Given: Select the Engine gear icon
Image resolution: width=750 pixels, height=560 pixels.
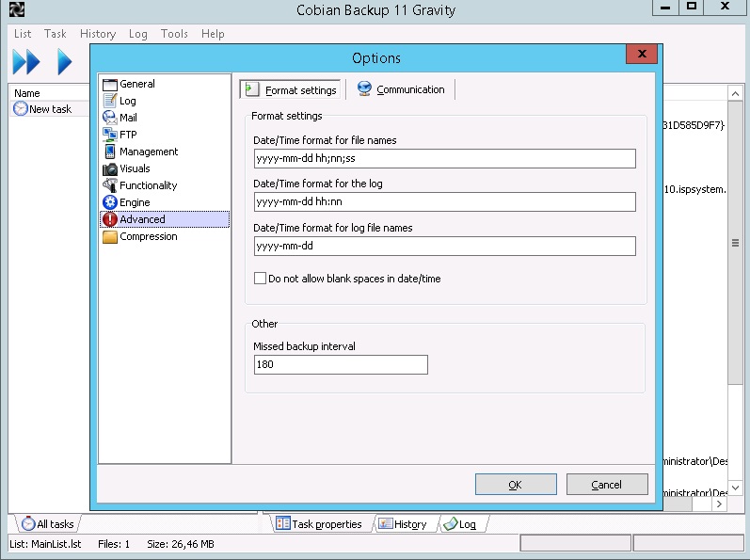Looking at the screenshot, I should click(x=109, y=202).
